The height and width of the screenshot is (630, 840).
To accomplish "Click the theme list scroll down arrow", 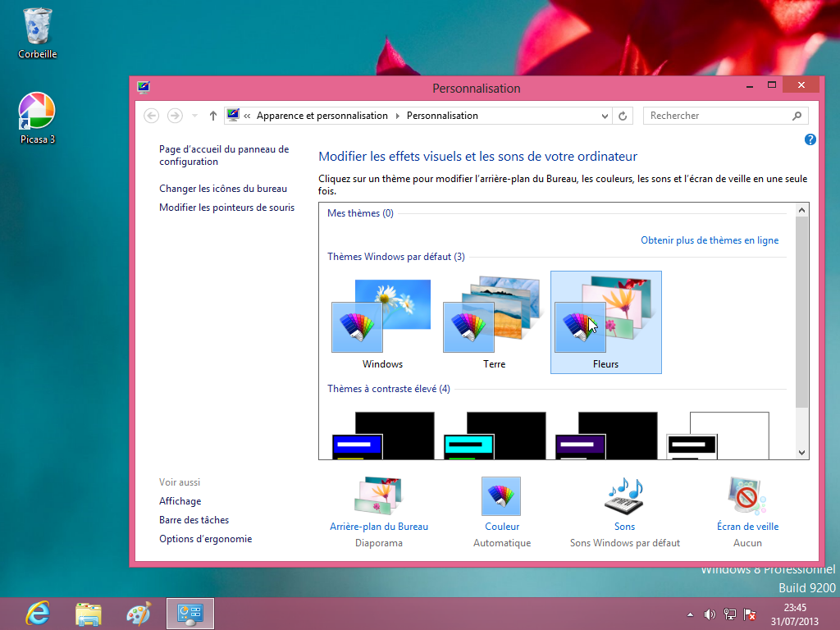I will [801, 453].
